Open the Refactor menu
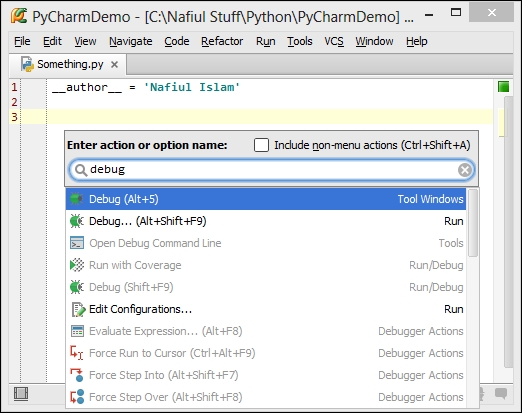 (222, 41)
